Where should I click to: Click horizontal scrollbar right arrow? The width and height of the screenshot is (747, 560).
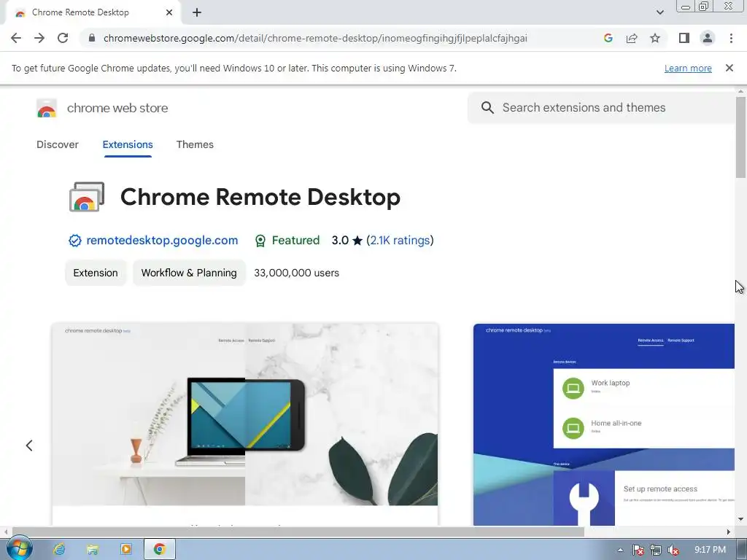(729, 532)
